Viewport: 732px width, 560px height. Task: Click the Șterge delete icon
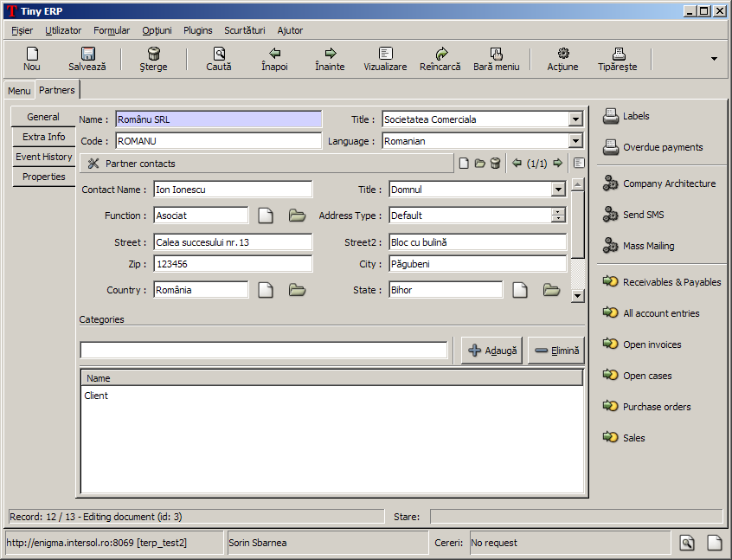pos(154,54)
